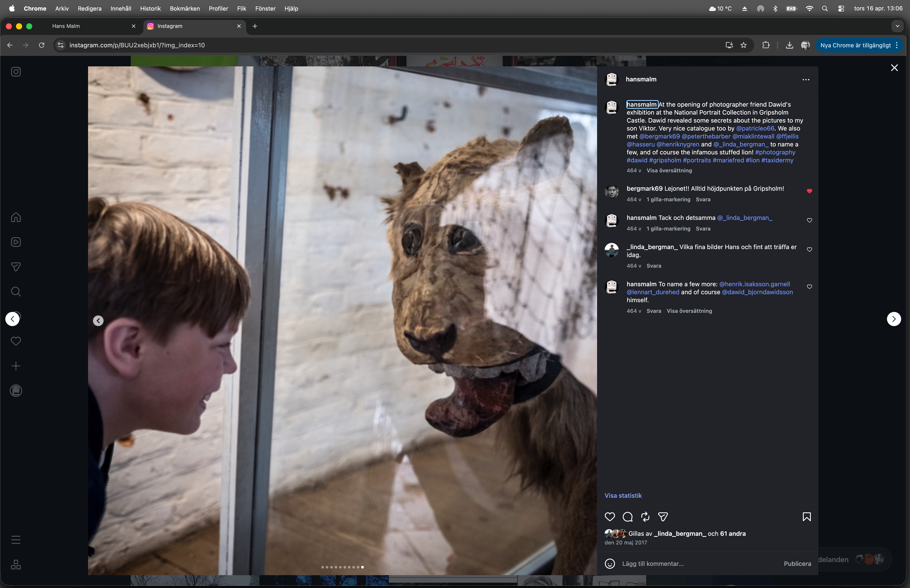The height and width of the screenshot is (588, 910).
Task: Like the post with the heart icon
Action: [x=610, y=517]
